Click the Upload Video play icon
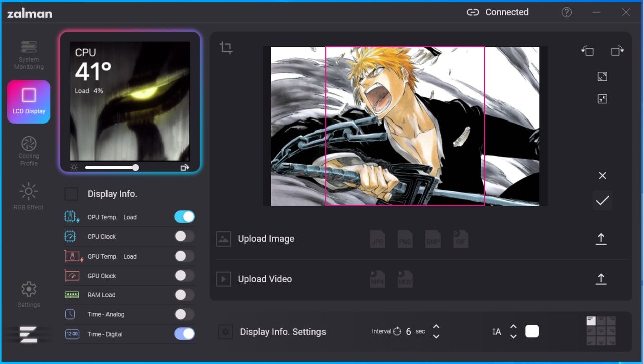This screenshot has width=643, height=364. [x=224, y=279]
